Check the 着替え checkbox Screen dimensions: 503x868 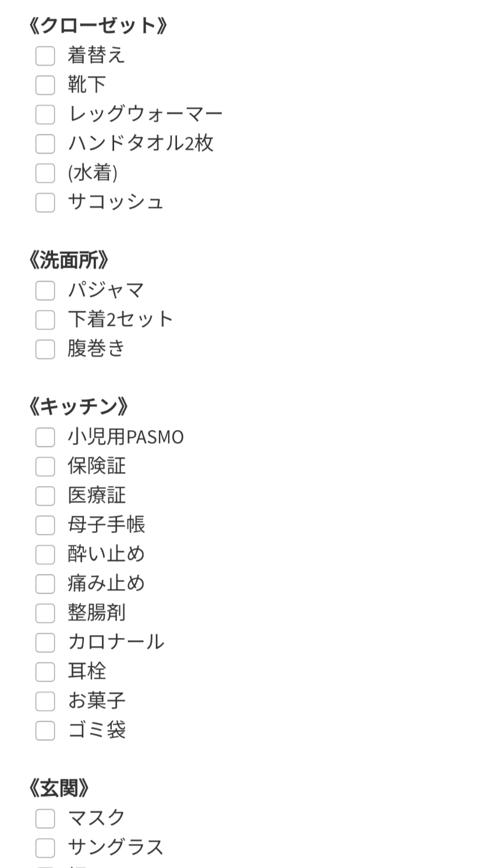[45, 55]
